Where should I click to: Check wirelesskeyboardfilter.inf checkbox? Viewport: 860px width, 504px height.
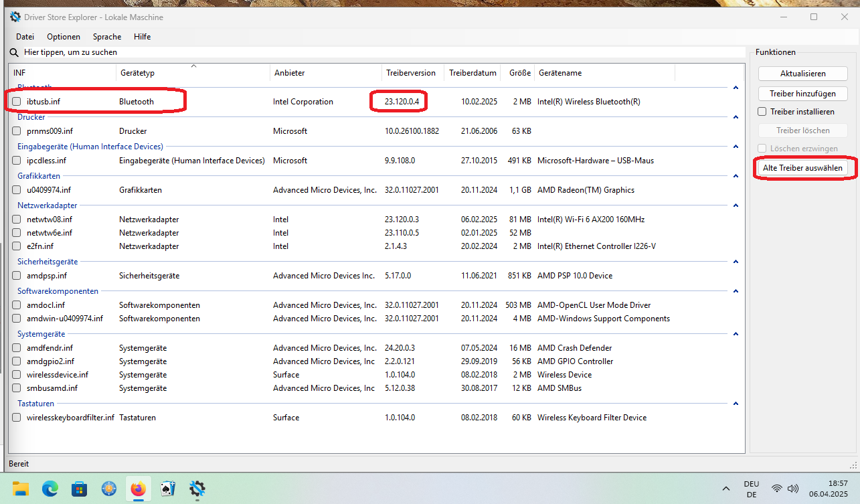coord(17,418)
